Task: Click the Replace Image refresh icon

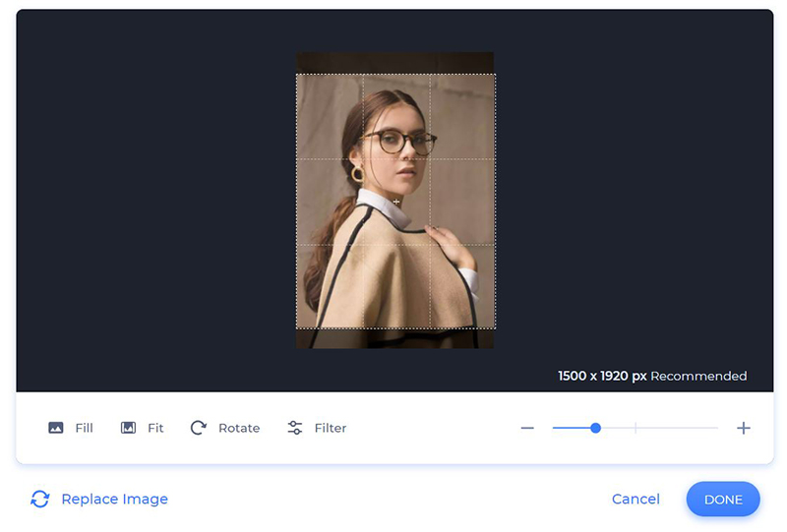Action: (40, 499)
